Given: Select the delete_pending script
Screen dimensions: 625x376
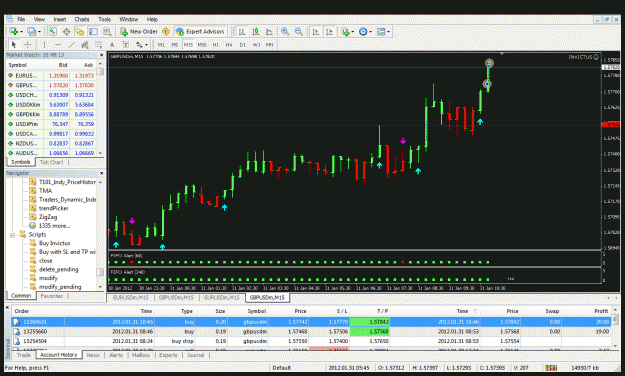Looking at the screenshot, I should pos(59,270).
